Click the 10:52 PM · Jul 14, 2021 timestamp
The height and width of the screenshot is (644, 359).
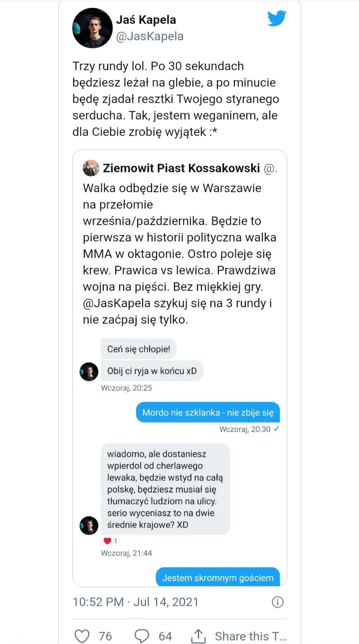pos(136,602)
